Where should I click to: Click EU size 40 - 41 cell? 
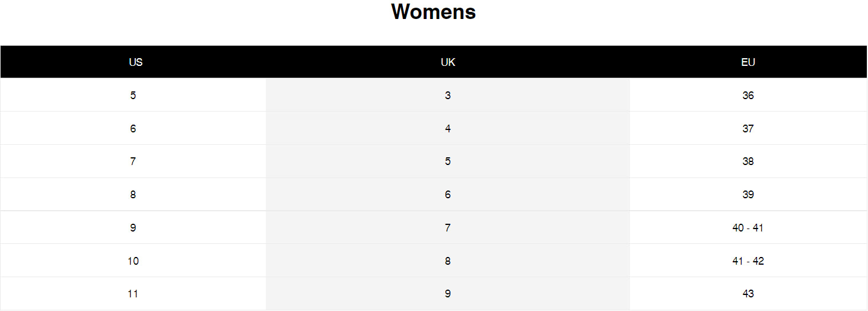(x=748, y=228)
